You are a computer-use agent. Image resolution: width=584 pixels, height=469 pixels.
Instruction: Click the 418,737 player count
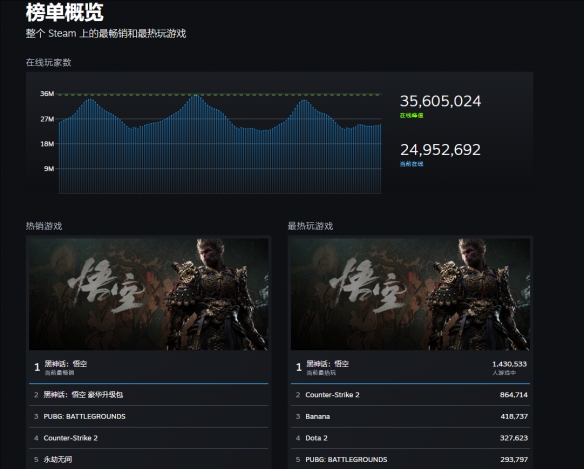click(514, 416)
